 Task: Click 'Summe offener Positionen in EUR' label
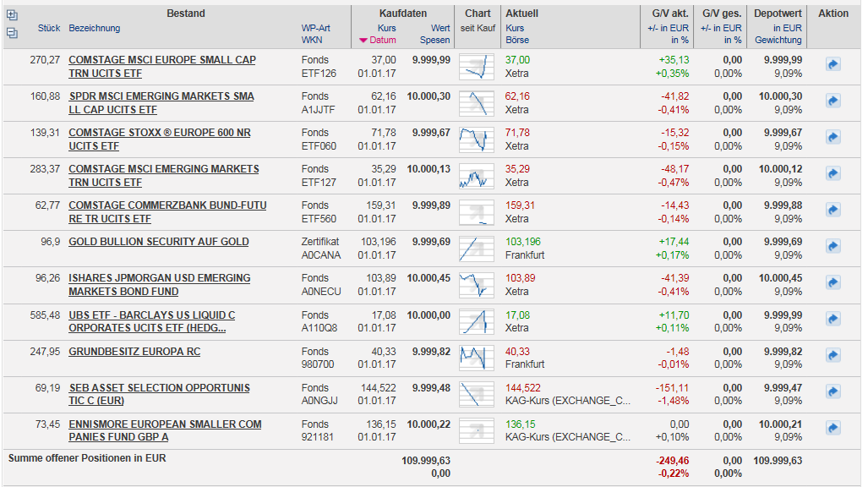point(87,458)
